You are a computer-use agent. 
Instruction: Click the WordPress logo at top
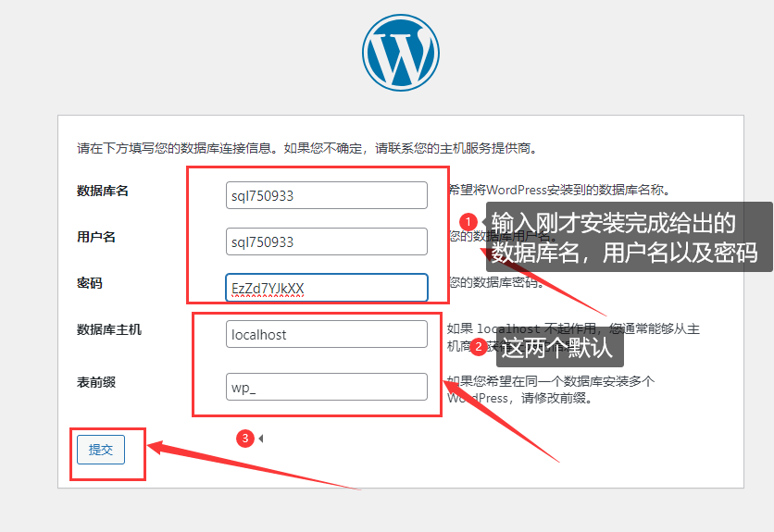pyautogui.click(x=400, y=53)
